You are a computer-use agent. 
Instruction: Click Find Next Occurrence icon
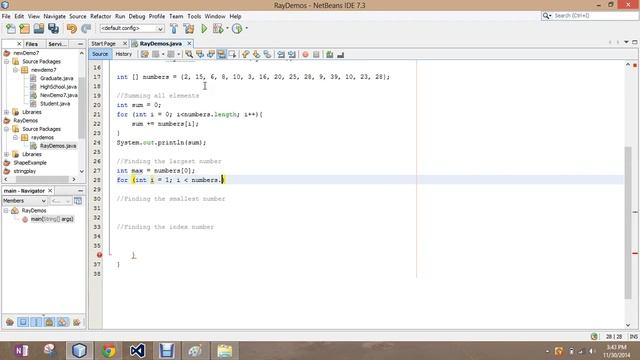[x=211, y=54]
